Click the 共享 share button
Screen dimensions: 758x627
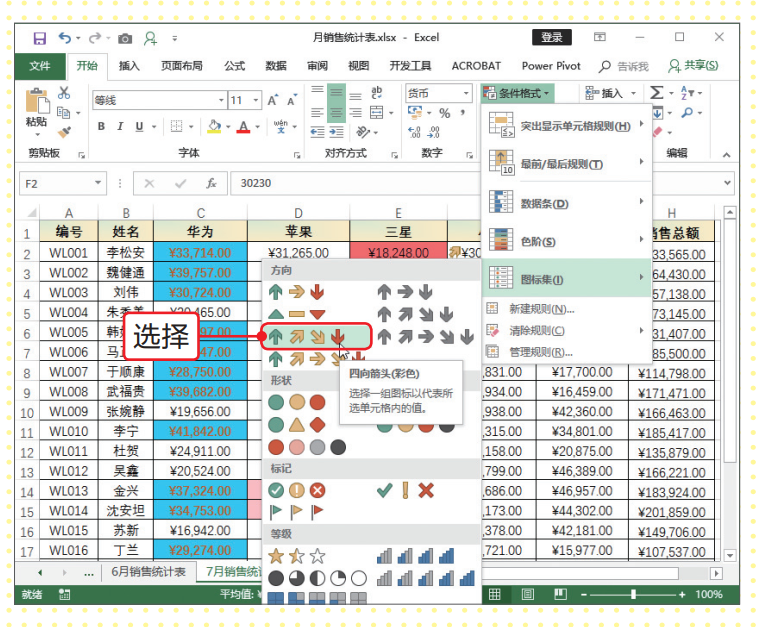point(694,66)
